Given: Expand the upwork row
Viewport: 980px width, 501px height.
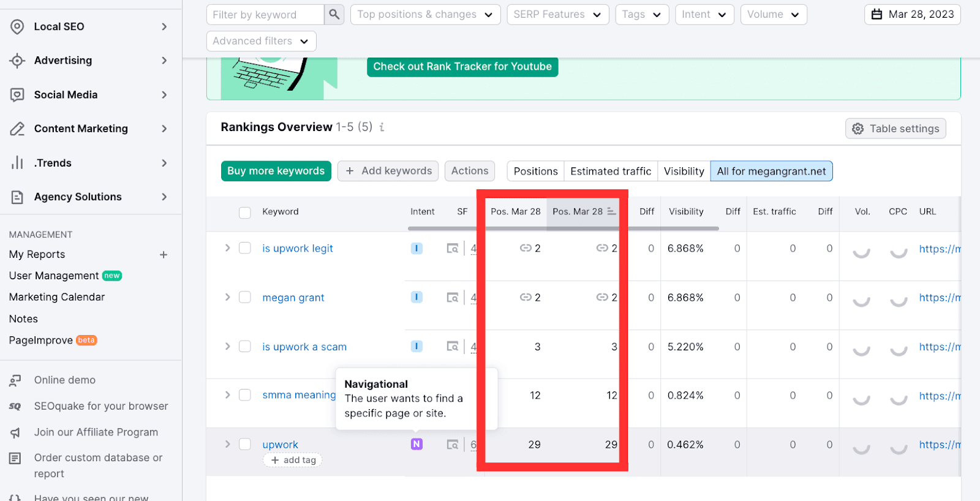Looking at the screenshot, I should click(x=227, y=444).
